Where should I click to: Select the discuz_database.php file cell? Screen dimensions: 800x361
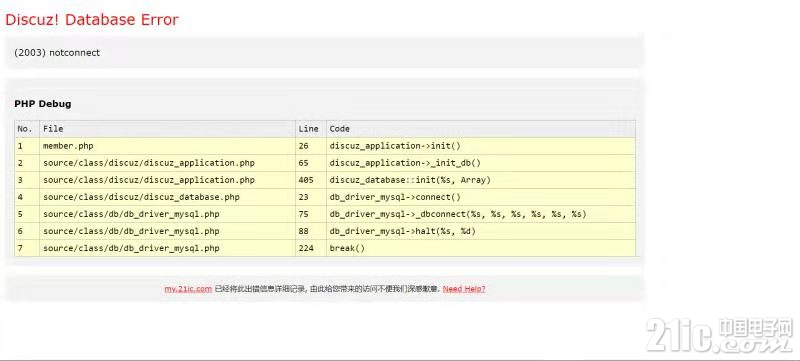coord(167,197)
